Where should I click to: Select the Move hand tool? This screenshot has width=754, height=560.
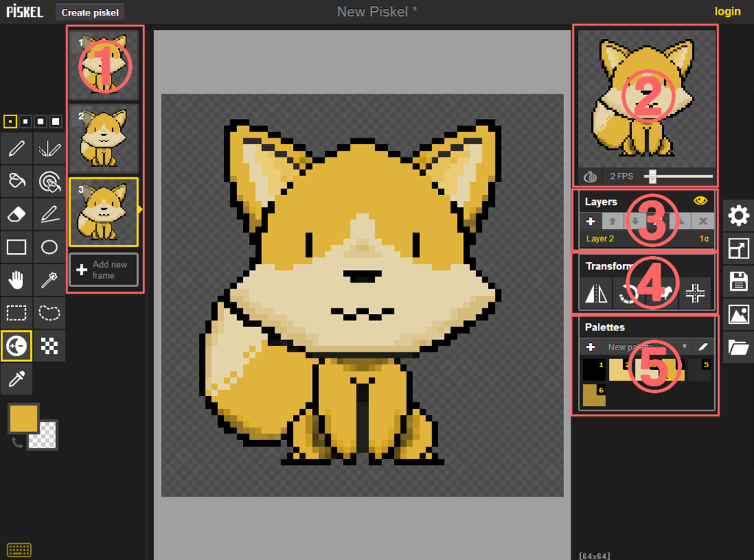tap(16, 280)
